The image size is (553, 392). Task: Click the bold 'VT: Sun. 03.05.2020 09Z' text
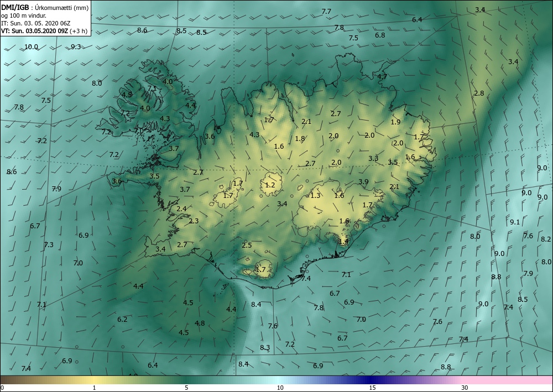point(35,30)
